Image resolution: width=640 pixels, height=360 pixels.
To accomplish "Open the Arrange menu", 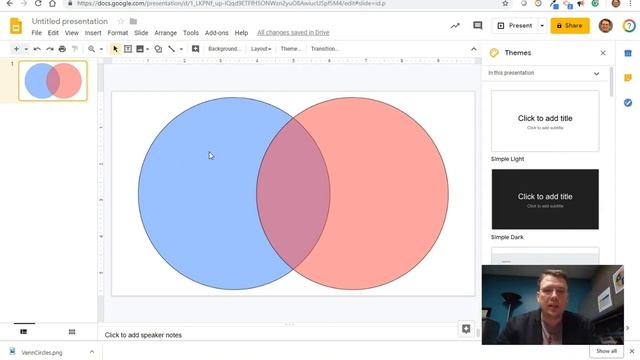I will (165, 33).
